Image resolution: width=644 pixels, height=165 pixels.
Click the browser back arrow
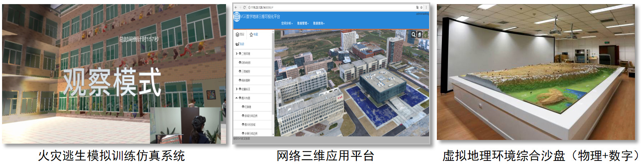point(235,7)
